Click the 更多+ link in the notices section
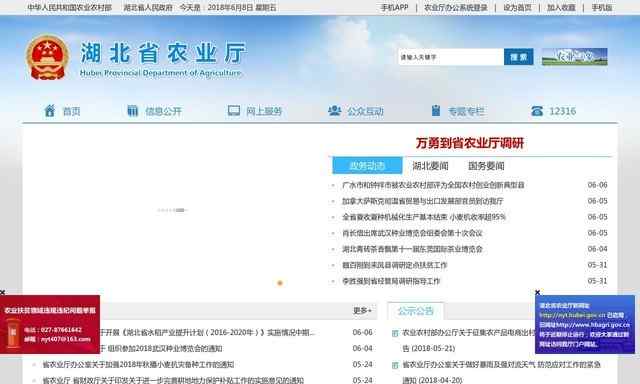 pyautogui.click(x=362, y=311)
